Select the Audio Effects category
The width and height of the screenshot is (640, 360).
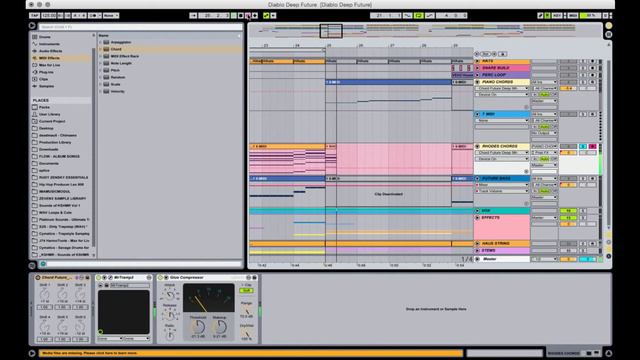pyautogui.click(x=50, y=51)
